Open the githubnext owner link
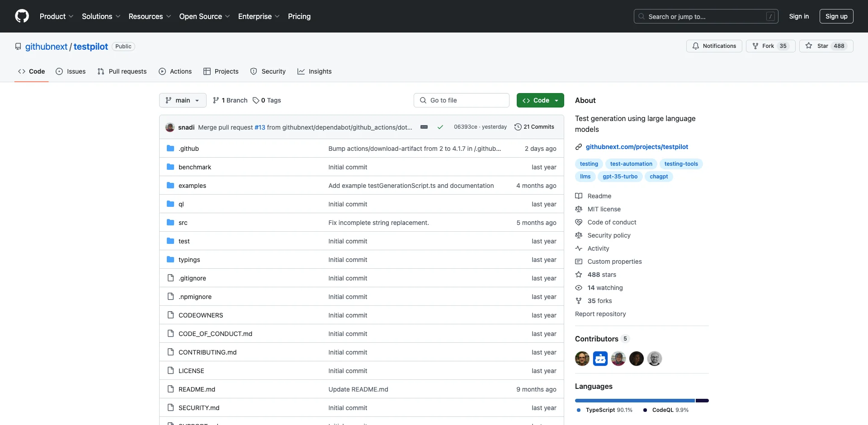868x425 pixels. click(46, 47)
